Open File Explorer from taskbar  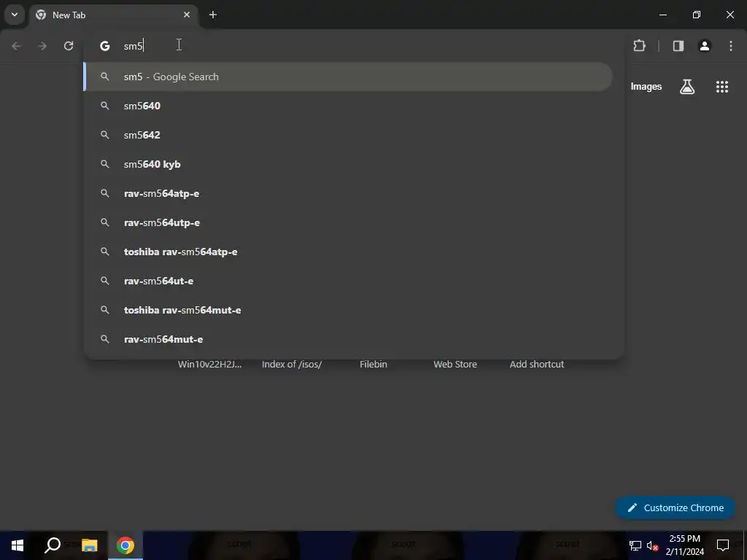click(x=89, y=545)
